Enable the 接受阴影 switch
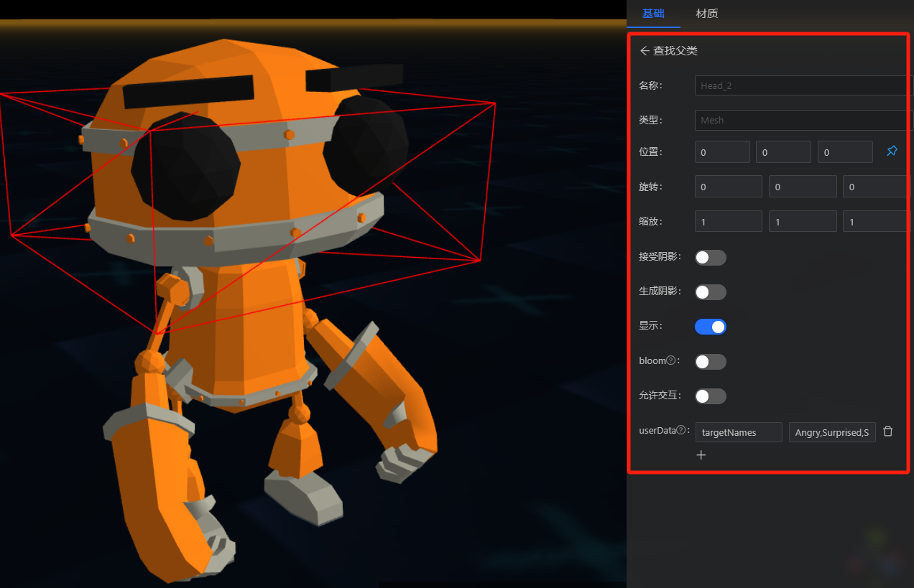This screenshot has width=914, height=588. [x=710, y=258]
